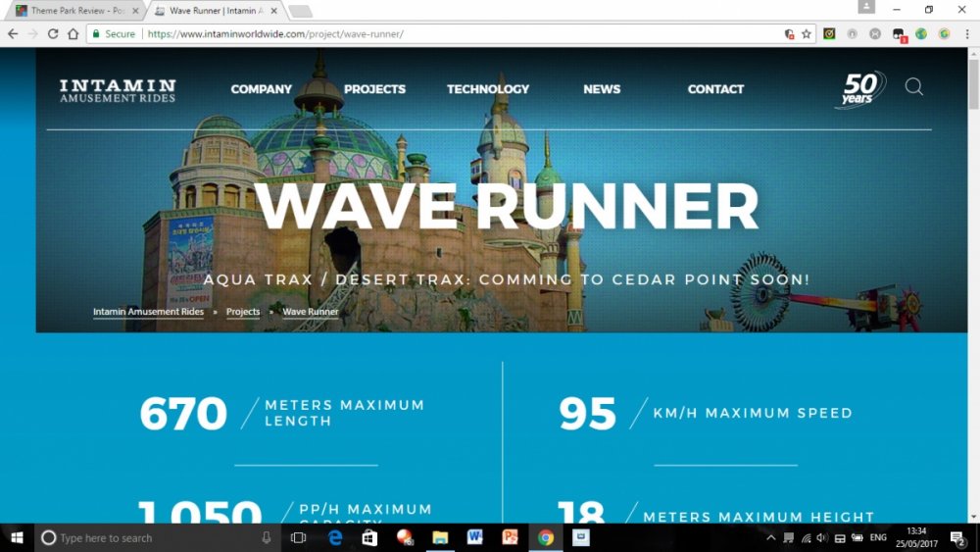Open the light blue app icon right of Chrome
This screenshot has width=980, height=552.
[580, 537]
